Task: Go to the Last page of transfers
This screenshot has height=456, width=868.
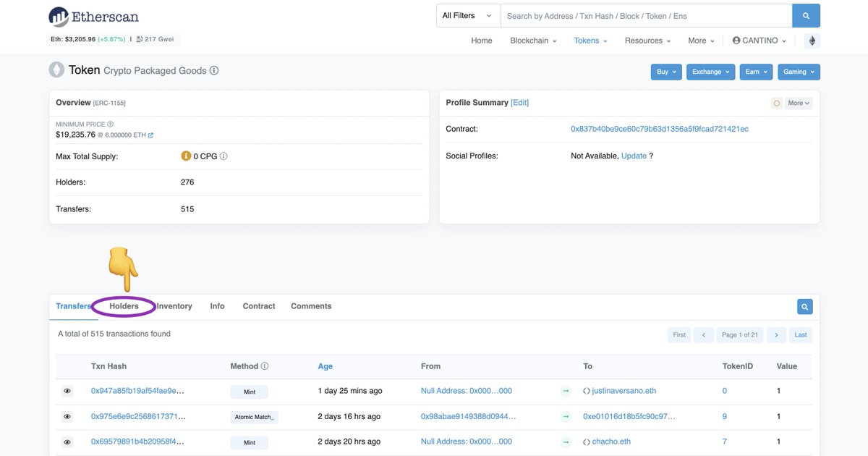Action: 800,334
